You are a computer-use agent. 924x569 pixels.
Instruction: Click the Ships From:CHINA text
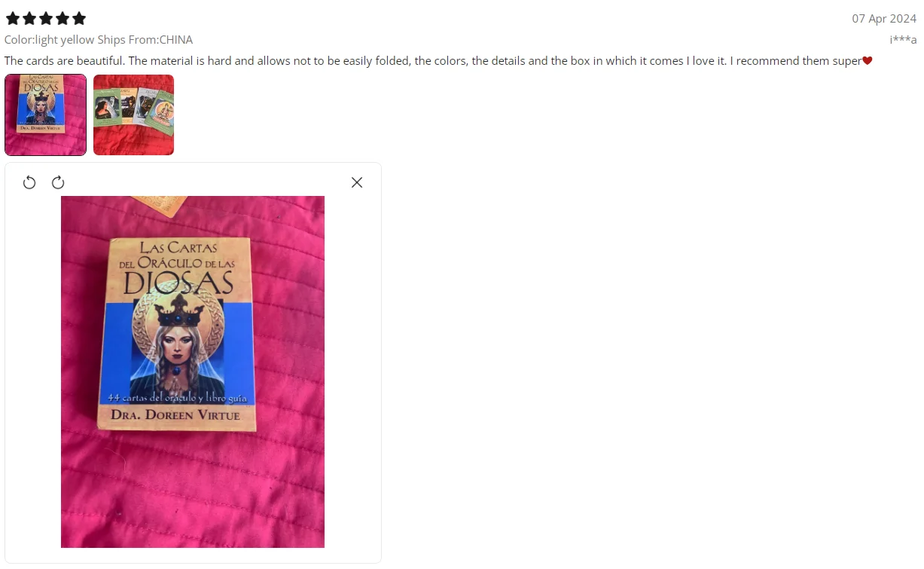tap(145, 39)
